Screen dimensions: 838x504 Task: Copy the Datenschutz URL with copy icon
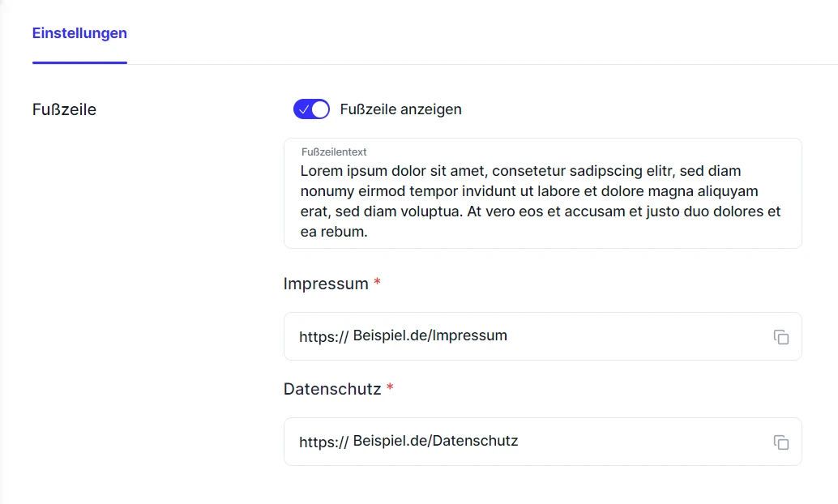pos(780,442)
